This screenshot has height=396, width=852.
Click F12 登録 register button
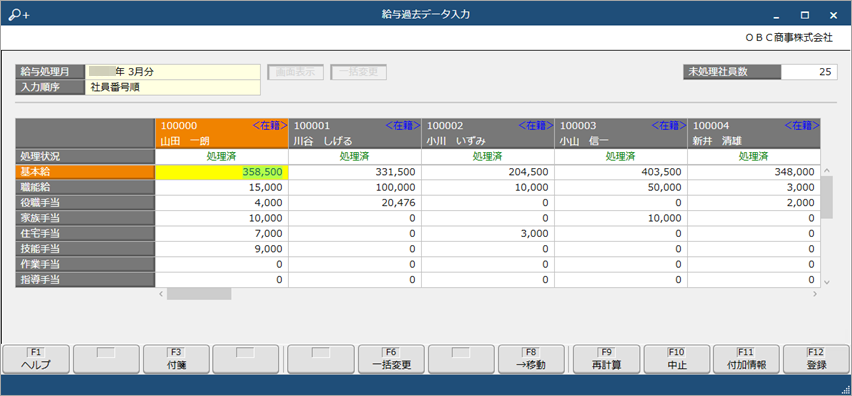click(x=817, y=359)
